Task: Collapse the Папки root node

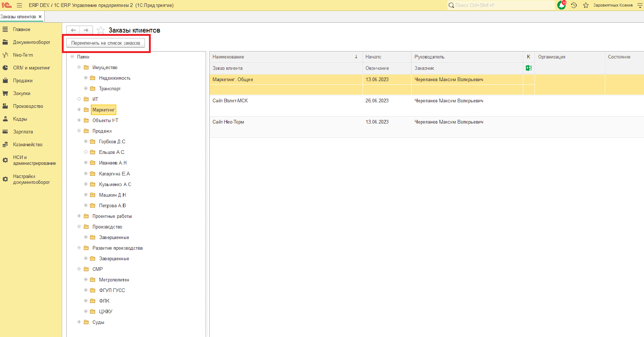Action: [x=72, y=57]
